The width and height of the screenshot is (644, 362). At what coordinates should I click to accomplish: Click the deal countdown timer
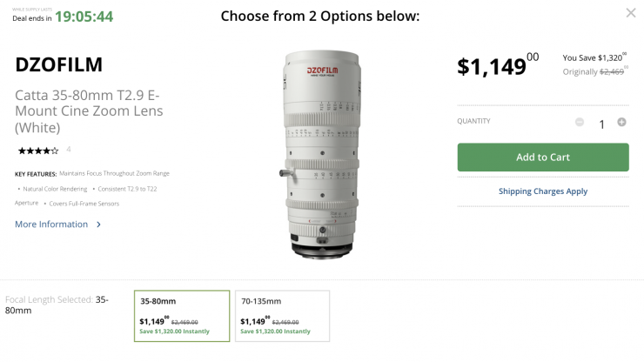click(x=84, y=16)
